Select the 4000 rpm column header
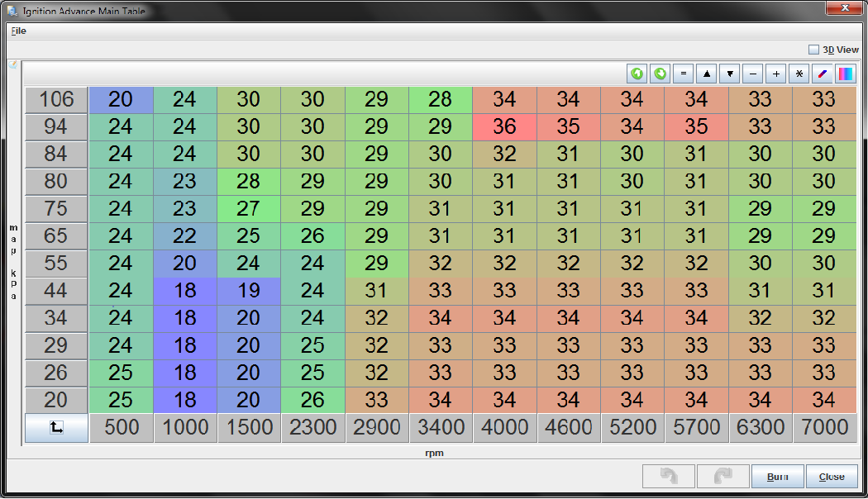868x499 pixels. point(505,428)
